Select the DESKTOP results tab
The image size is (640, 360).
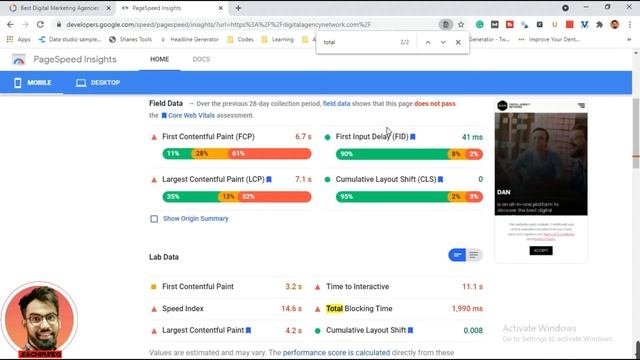(98, 82)
